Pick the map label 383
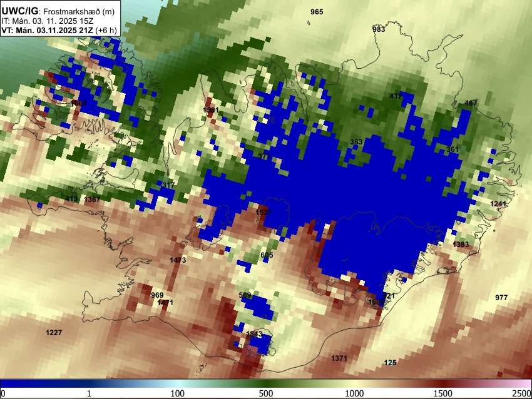 [356, 142]
